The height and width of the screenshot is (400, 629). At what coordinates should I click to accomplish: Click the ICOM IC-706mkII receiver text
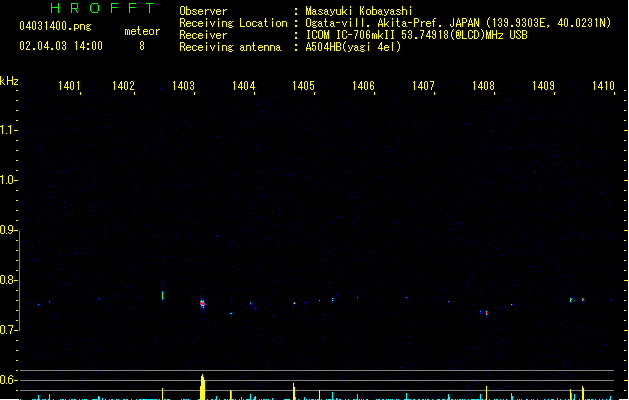click(416, 35)
